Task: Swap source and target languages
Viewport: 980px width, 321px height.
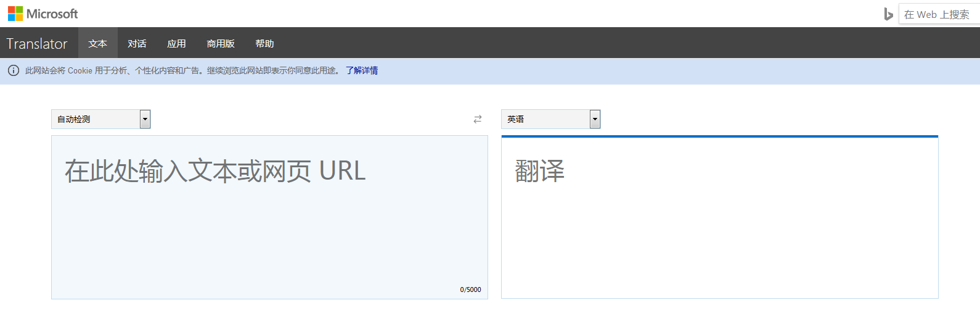Action: click(x=478, y=119)
